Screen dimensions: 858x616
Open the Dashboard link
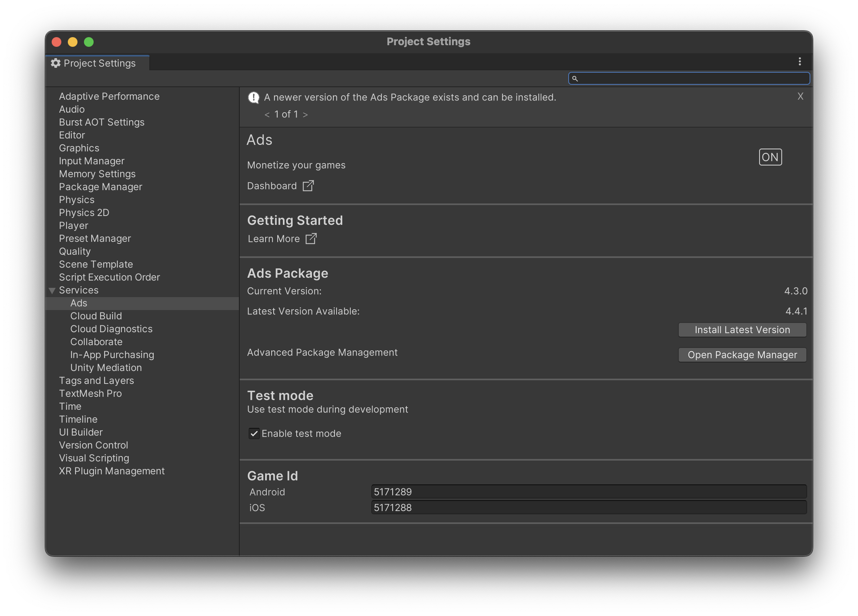272,186
